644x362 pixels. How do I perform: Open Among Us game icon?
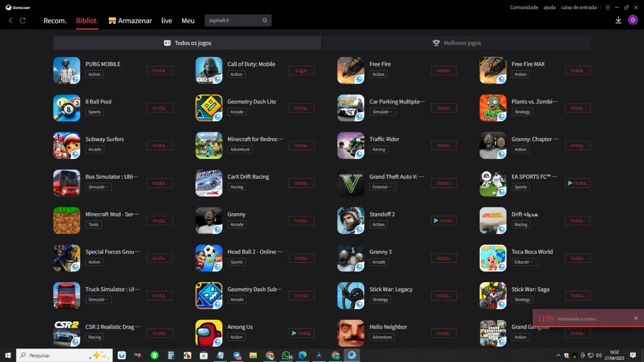click(x=209, y=333)
